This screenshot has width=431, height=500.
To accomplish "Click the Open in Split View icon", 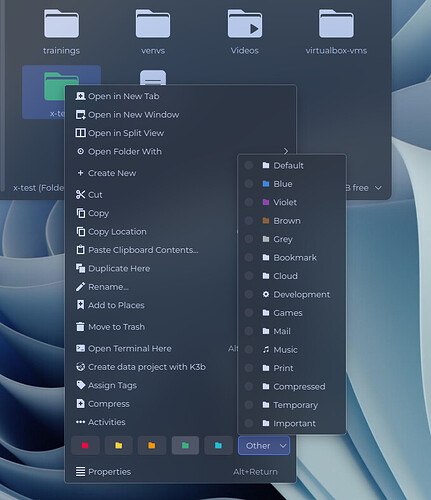I will click(x=80, y=133).
